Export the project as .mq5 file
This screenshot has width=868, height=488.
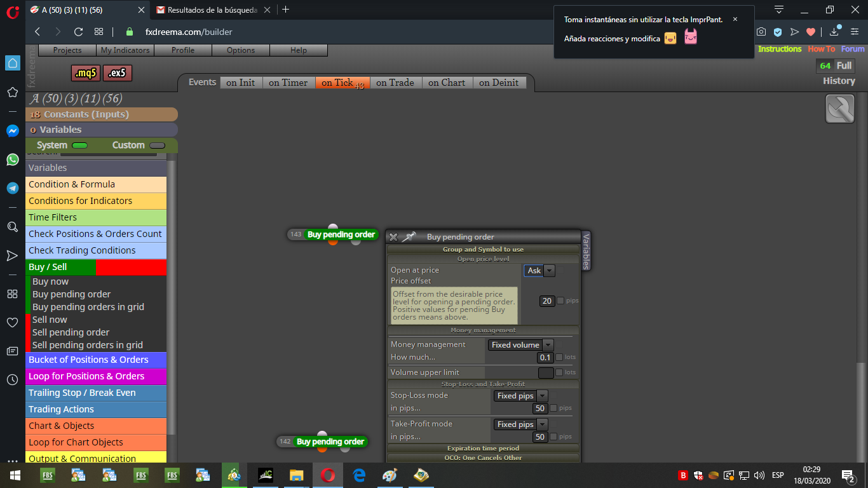tap(86, 73)
